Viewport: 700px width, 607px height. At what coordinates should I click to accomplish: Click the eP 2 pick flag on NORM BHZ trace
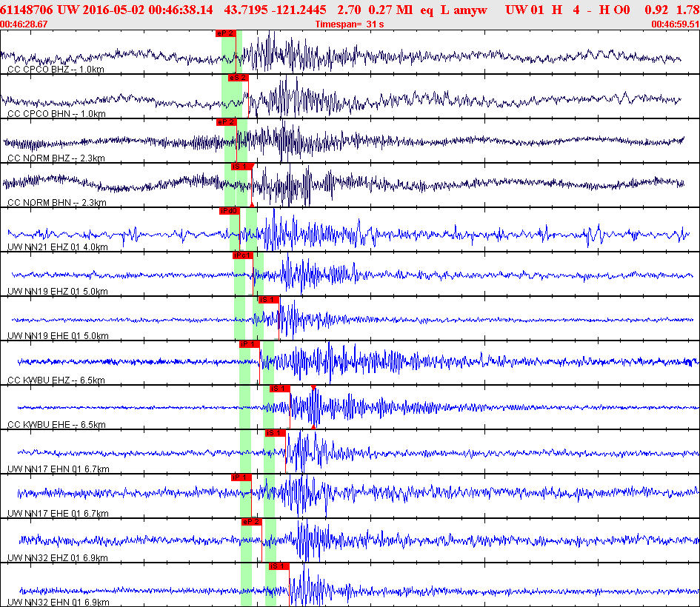tap(226, 122)
